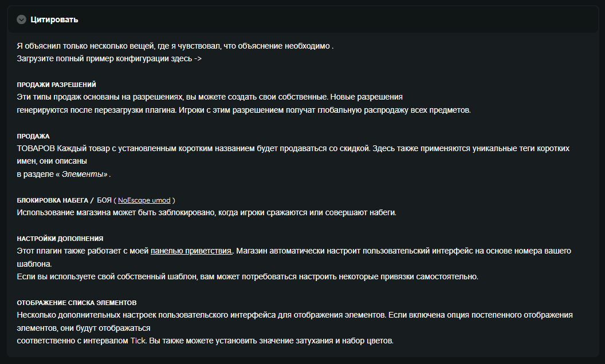Click the italic word "Элементы"
The image size is (605, 364).
pyautogui.click(x=84, y=174)
